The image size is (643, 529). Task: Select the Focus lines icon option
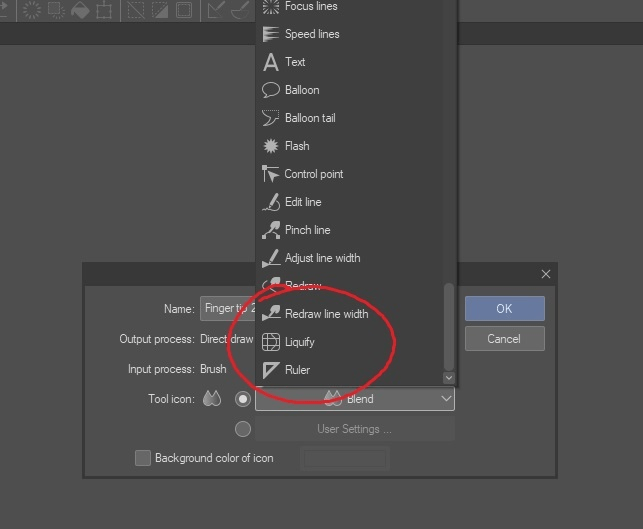(x=349, y=7)
